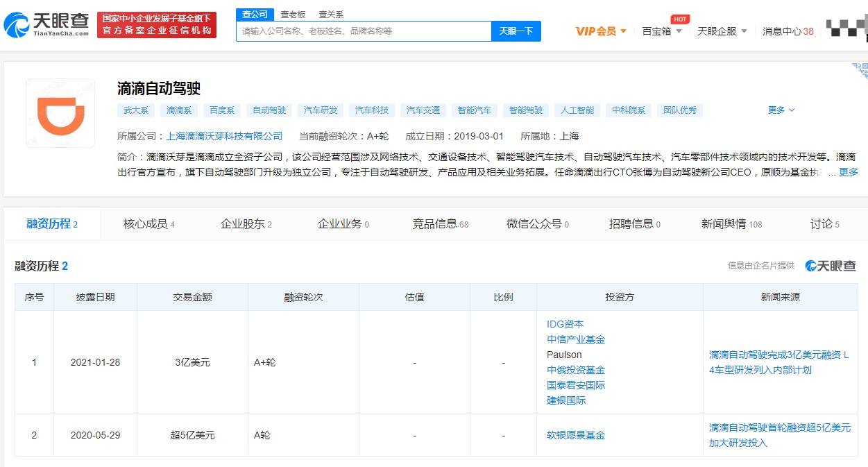868x467 pixels.
Task: Click the 滴滴系 tag
Action: (179, 110)
